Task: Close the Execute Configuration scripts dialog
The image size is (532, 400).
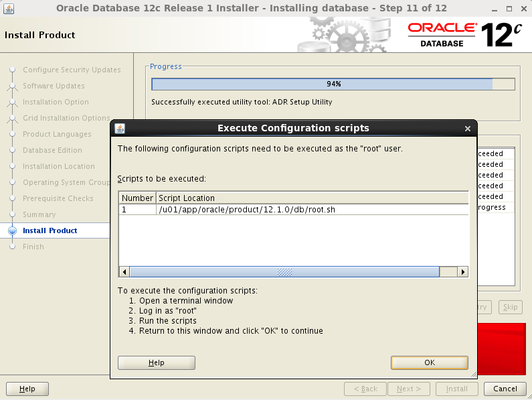Action: tap(468, 129)
